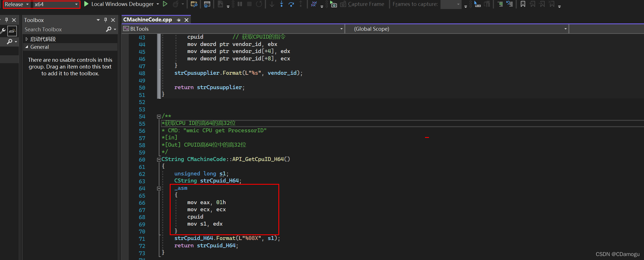644x260 pixels.
Task: Click the 'cpuid' instruction on line 68
Action: (195, 217)
